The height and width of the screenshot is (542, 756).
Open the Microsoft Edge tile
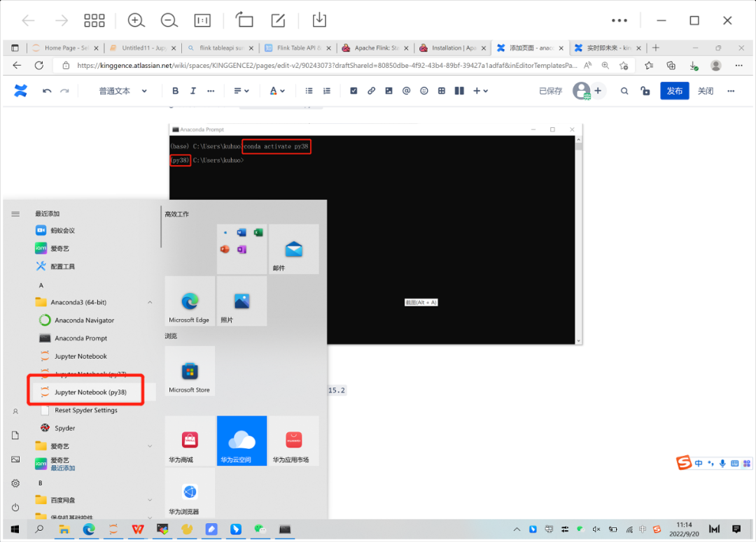point(190,301)
